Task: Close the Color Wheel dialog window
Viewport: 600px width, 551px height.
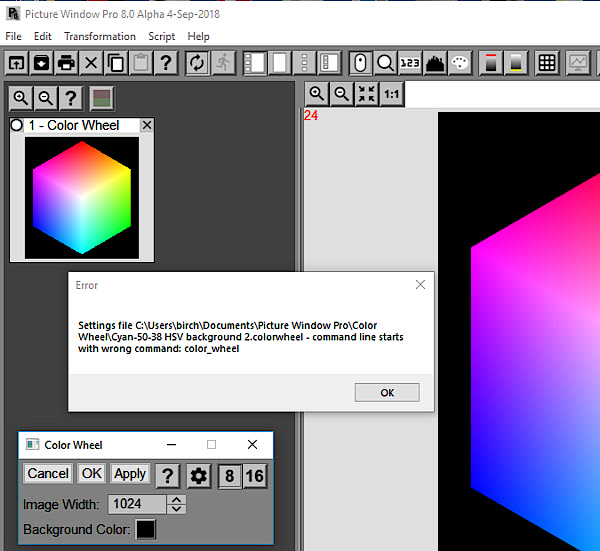Action: click(252, 445)
